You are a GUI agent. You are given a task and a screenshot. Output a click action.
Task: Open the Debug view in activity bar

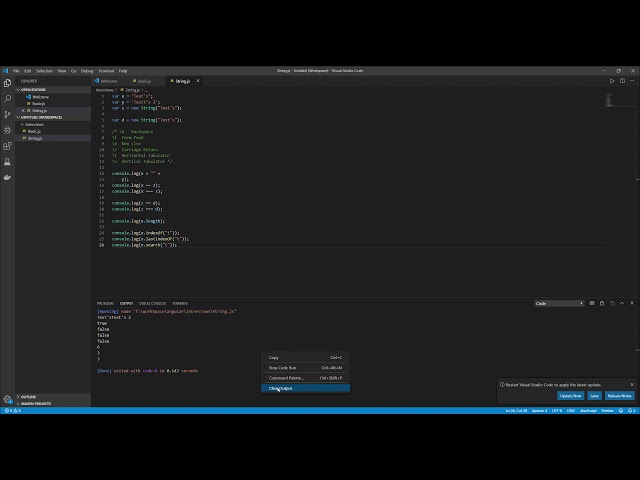(x=7, y=130)
